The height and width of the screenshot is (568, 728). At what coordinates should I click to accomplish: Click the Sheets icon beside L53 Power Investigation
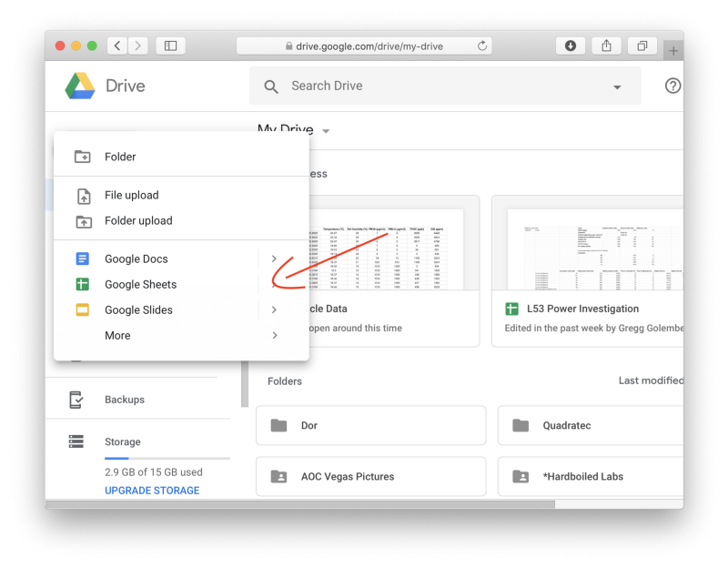(511, 309)
